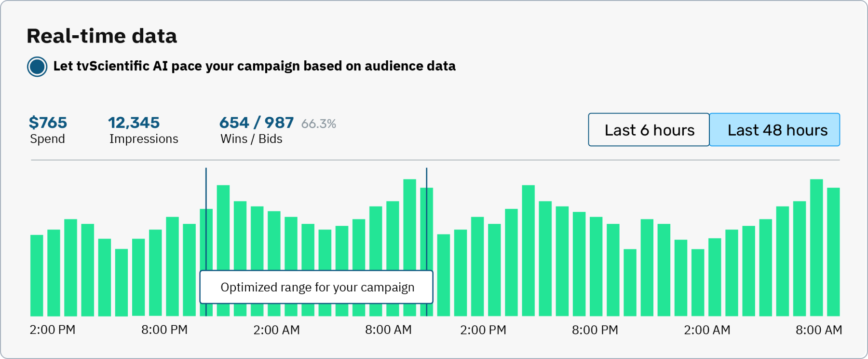Click the second 8:00 PM axis label

click(x=595, y=330)
